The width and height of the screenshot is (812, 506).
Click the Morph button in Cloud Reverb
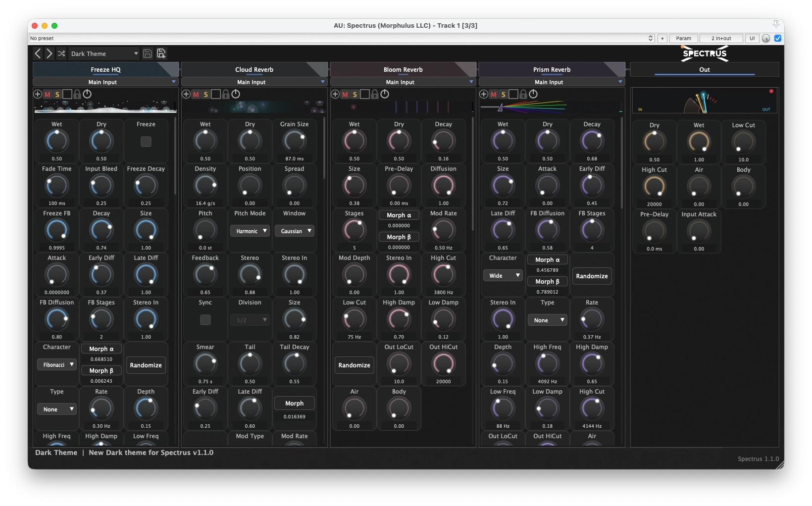(x=294, y=403)
